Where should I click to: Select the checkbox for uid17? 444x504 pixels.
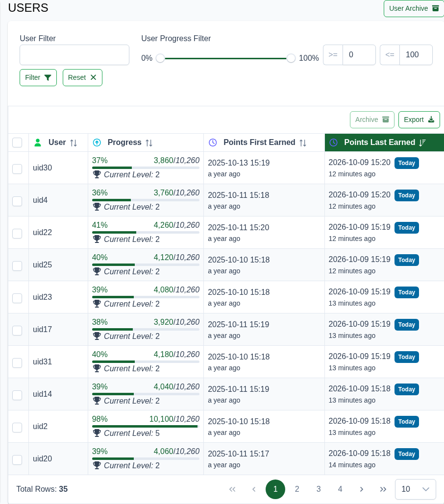pyautogui.click(x=17, y=331)
